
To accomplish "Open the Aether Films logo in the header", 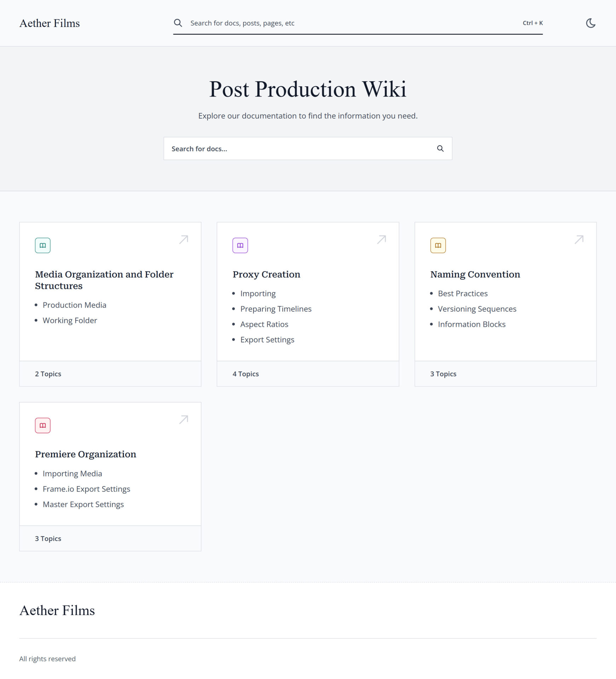I will (x=50, y=23).
